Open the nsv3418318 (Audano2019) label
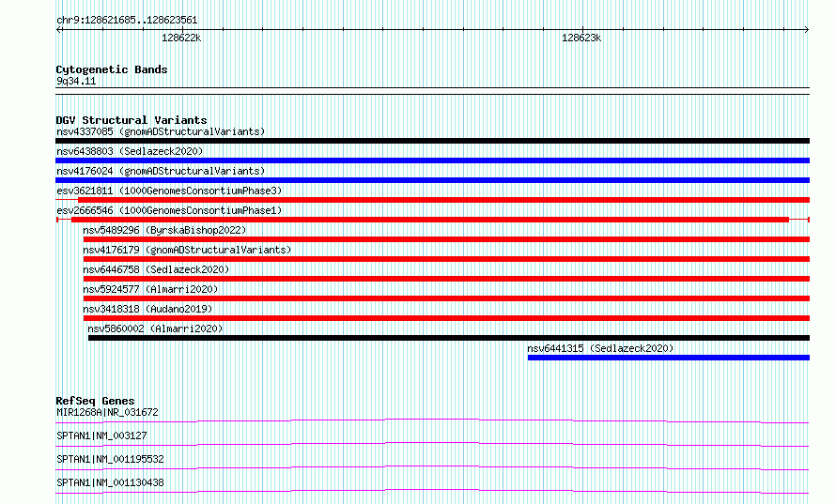The height and width of the screenshot is (504, 836). click(x=147, y=309)
